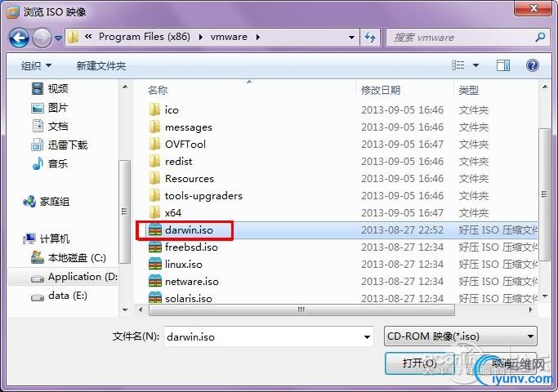Click the file name freebsd.iso

191,247
